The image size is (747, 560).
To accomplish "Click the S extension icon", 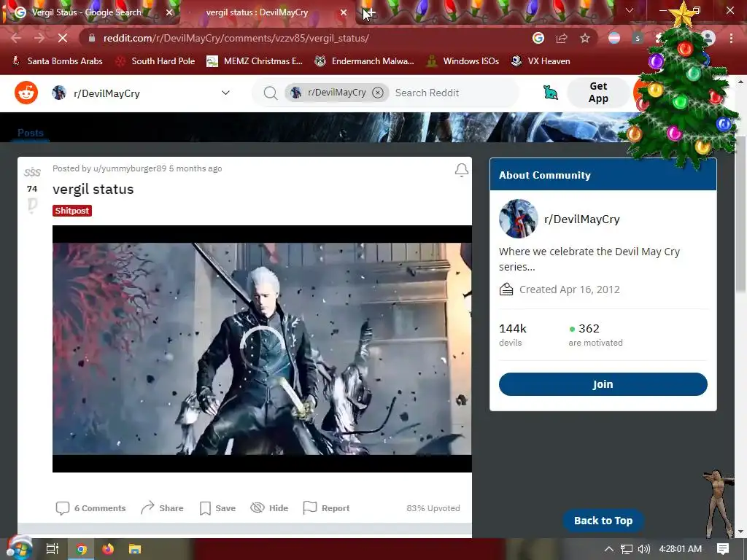I will coord(638,38).
